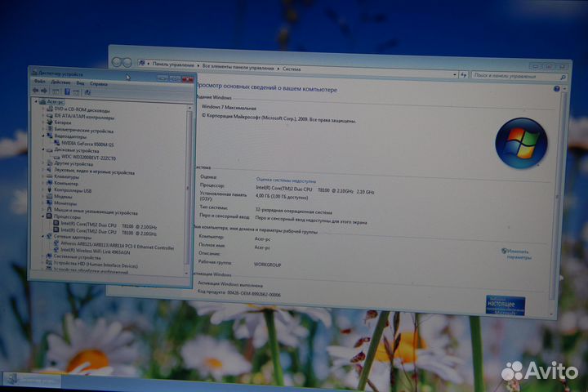Open the Вид menu in Device Manager
The image size is (588, 392).
[x=80, y=83]
